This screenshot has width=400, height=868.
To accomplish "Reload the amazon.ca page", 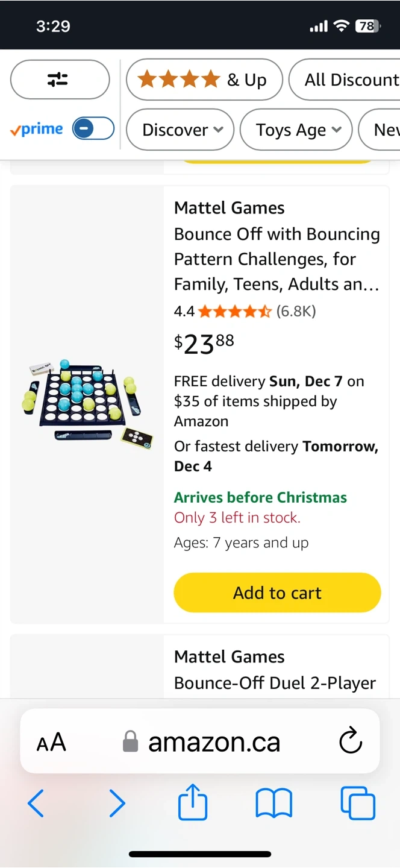I will coord(351,741).
